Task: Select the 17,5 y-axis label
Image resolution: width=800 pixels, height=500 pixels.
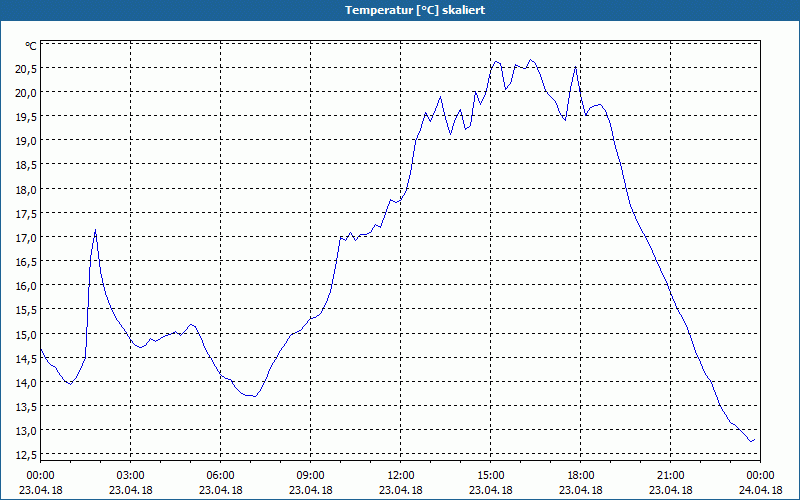Action: pyautogui.click(x=26, y=215)
